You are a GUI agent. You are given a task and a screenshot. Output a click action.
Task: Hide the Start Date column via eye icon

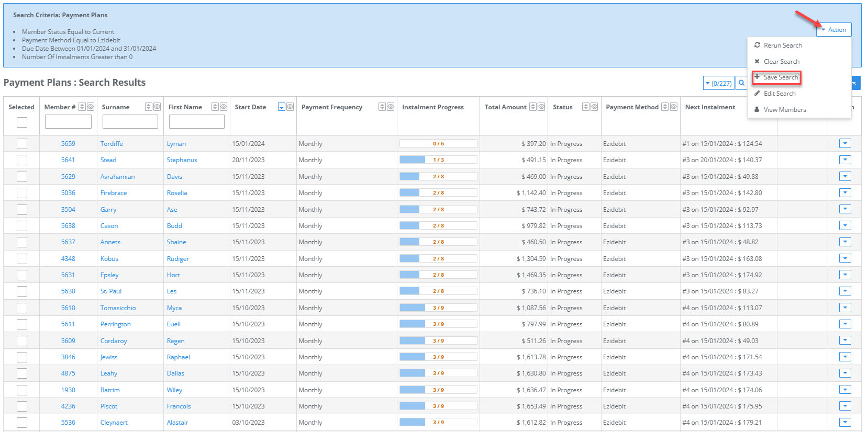(x=290, y=107)
